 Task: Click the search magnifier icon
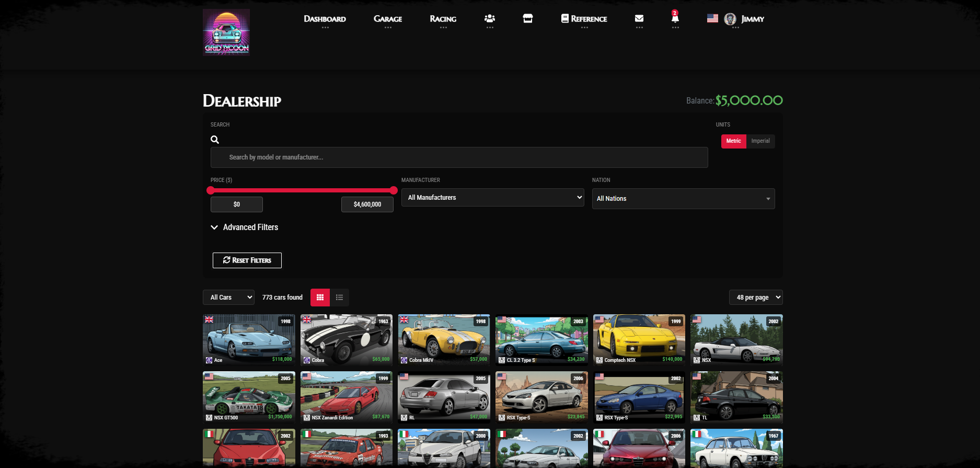coord(215,140)
